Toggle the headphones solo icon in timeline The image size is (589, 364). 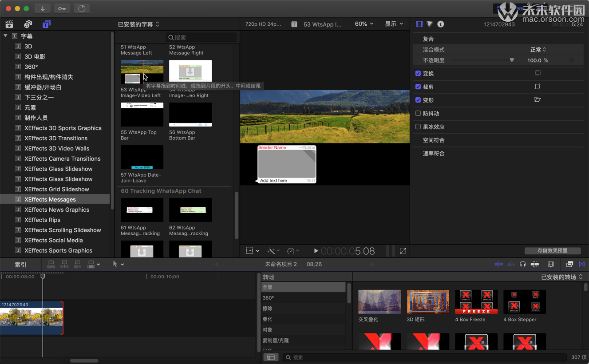522,264
